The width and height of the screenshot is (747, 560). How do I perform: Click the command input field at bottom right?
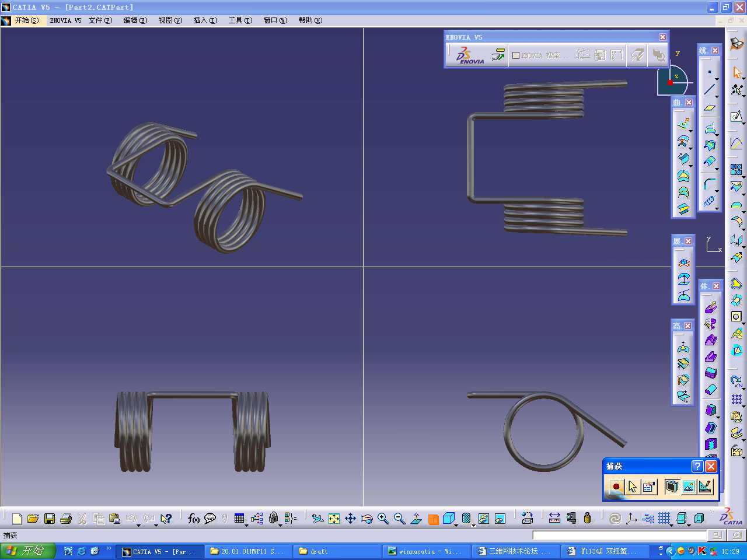point(620,535)
